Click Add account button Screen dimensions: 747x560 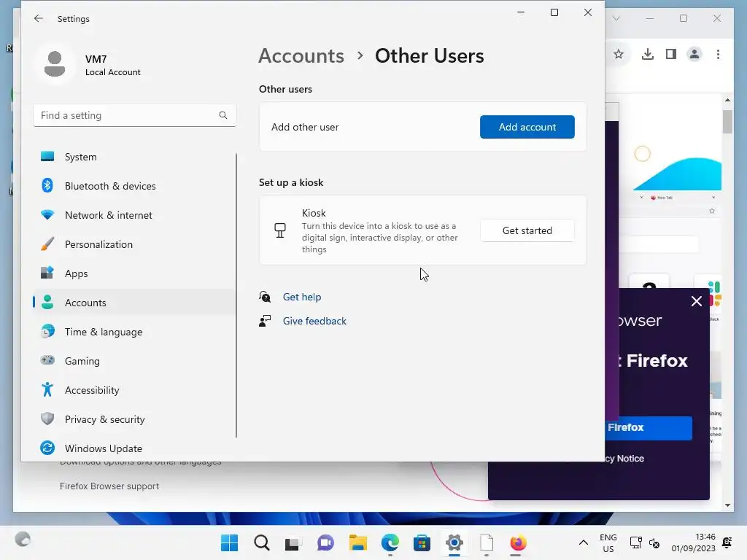[x=527, y=127]
